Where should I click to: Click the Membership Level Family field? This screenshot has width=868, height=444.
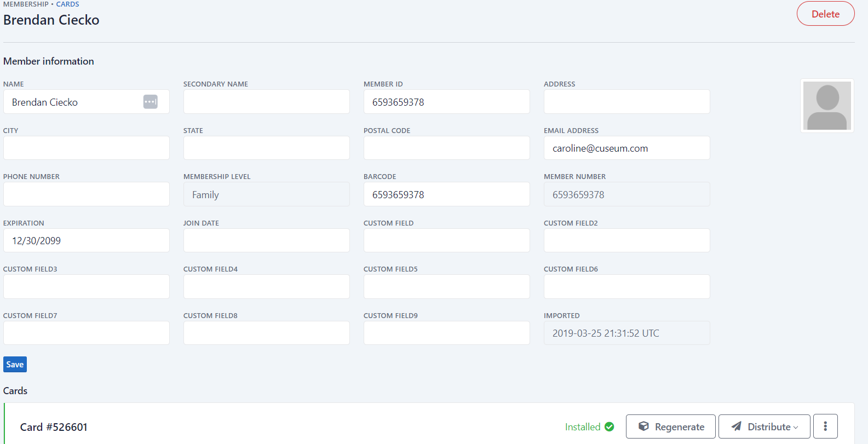[266, 194]
